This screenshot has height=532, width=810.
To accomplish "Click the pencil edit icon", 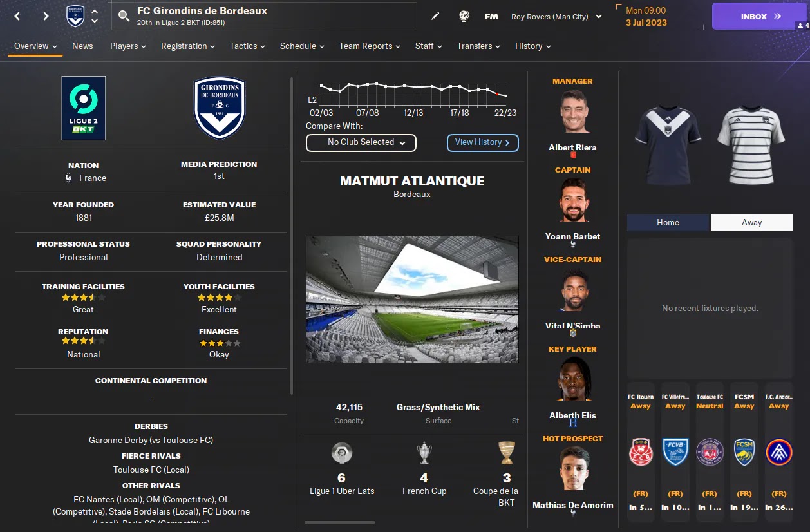I will coord(435,16).
